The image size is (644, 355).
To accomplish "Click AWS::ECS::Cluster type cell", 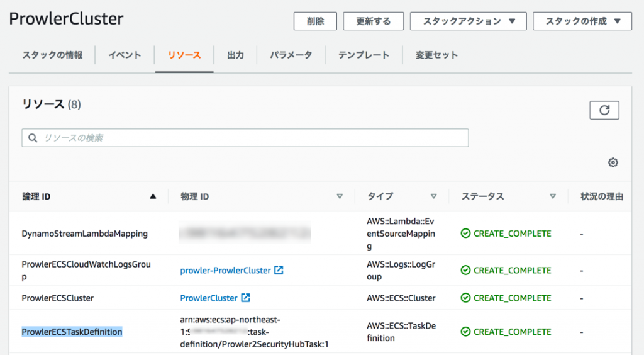I will click(401, 298).
